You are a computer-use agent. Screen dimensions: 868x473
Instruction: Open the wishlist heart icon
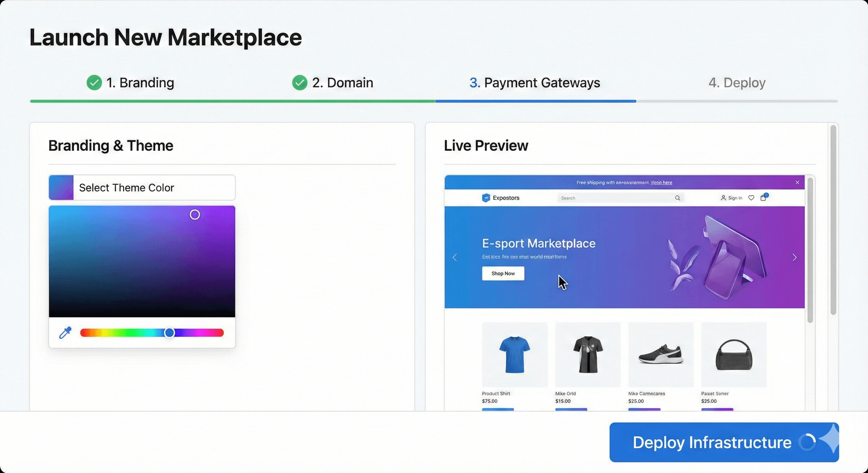(x=751, y=198)
